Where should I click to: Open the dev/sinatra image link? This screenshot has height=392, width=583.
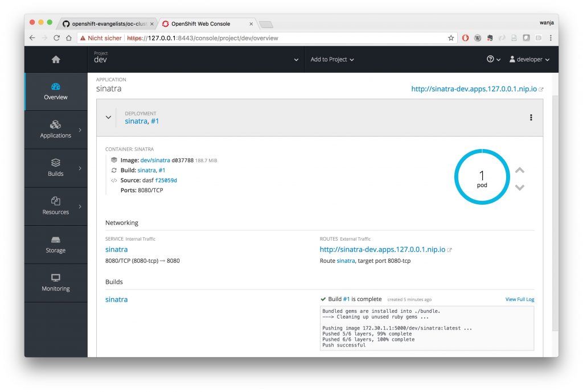[155, 160]
